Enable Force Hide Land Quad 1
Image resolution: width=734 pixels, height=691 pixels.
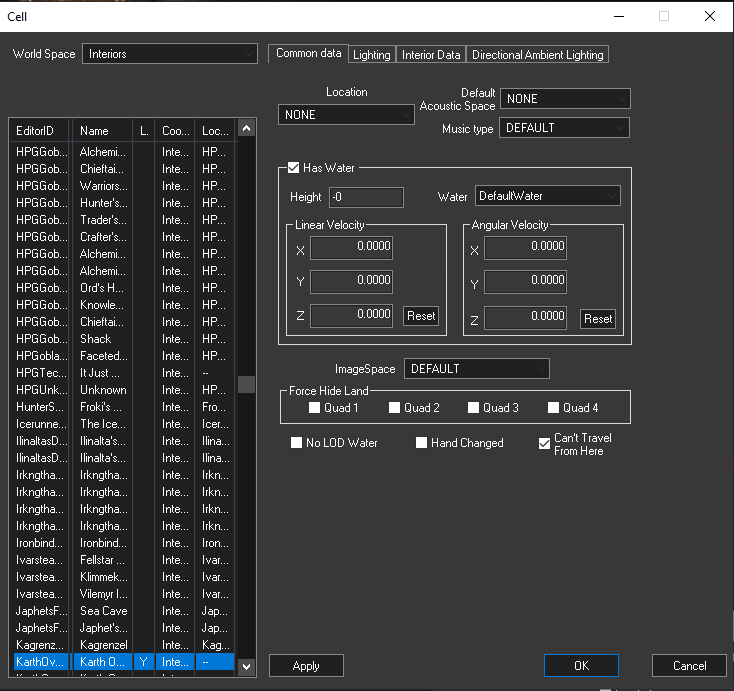pos(314,408)
